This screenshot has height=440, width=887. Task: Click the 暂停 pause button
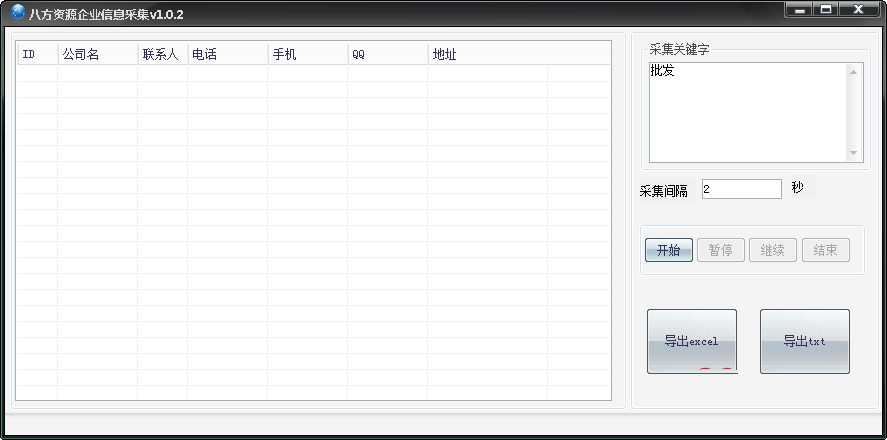pyautogui.click(x=721, y=250)
